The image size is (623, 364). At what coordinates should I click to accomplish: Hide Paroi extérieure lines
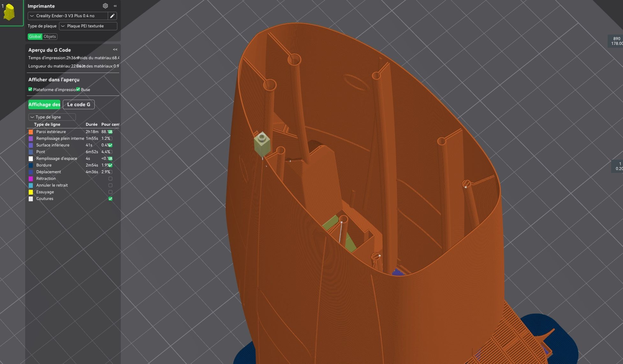tap(110, 132)
